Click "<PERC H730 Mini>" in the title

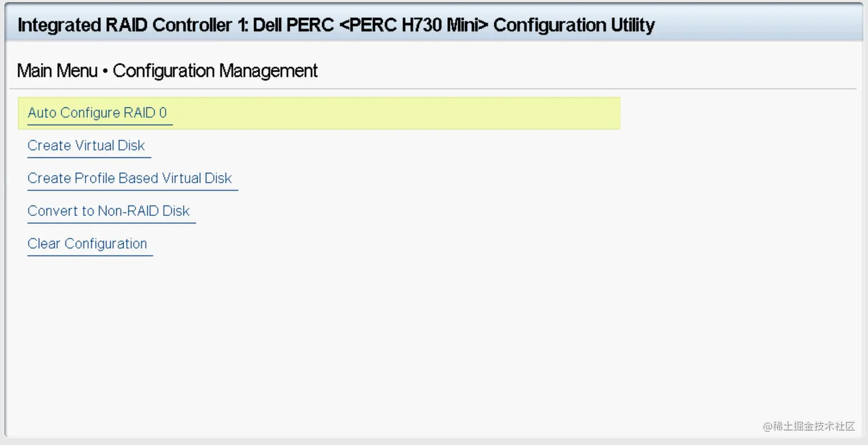pyautogui.click(x=414, y=25)
